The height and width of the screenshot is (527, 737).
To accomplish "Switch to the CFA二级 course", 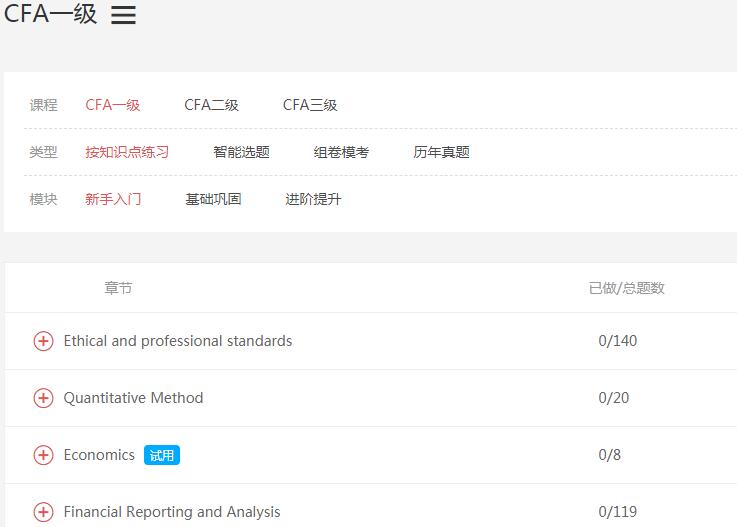I will (212, 105).
